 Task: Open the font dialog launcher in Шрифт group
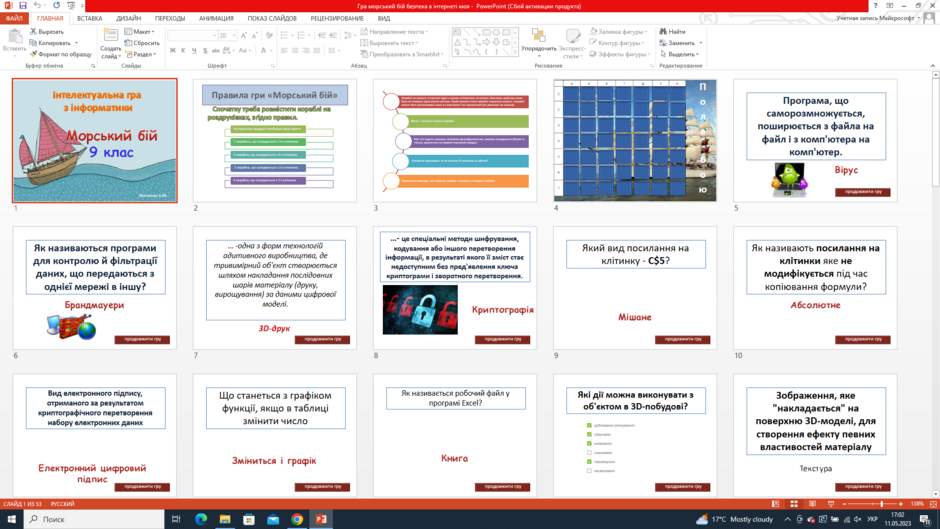tap(273, 66)
